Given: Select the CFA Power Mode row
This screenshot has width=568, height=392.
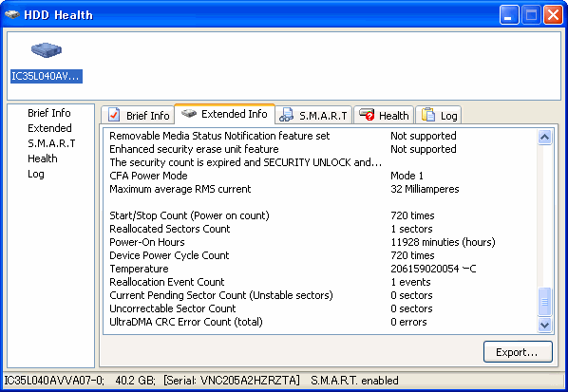Looking at the screenshot, I should 321,176.
